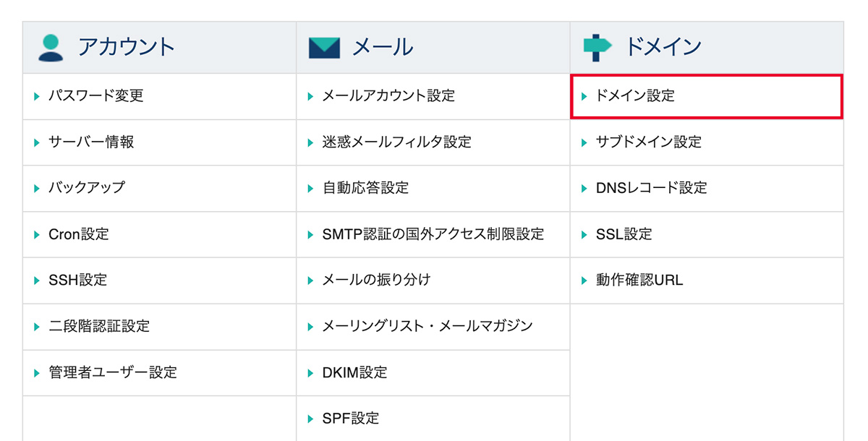Expand メールの振り分け via its triangle marker

pyautogui.click(x=312, y=281)
